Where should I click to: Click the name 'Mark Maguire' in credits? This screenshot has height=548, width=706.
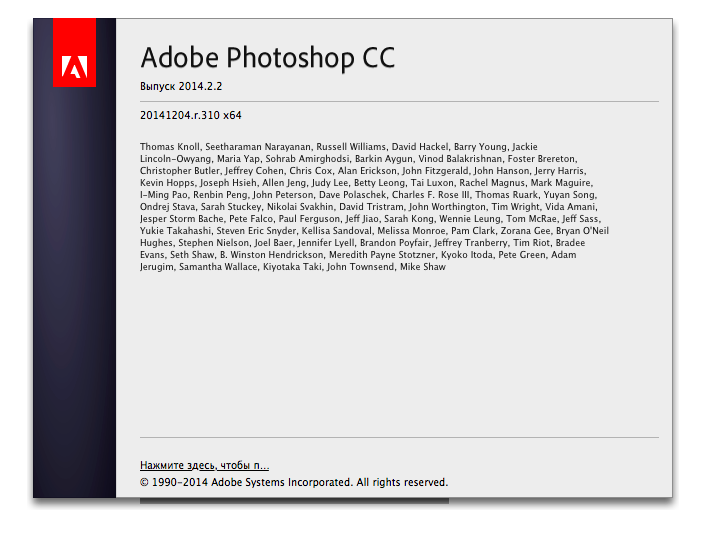561,183
